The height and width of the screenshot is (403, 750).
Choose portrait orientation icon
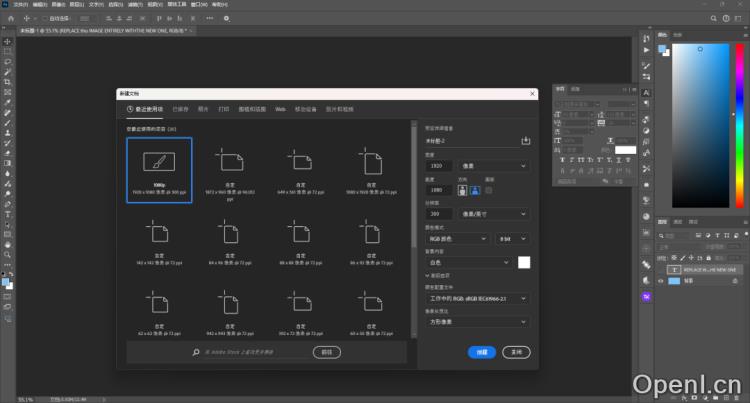[463, 189]
